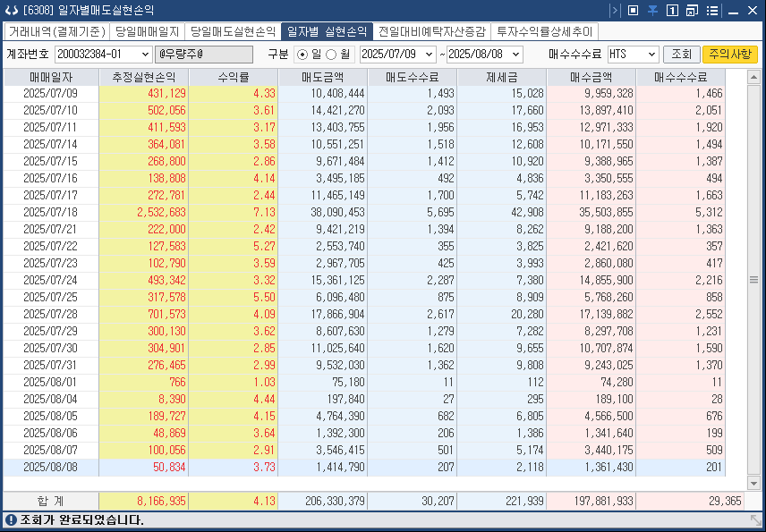Click the info icon in the status bar

tap(9, 521)
